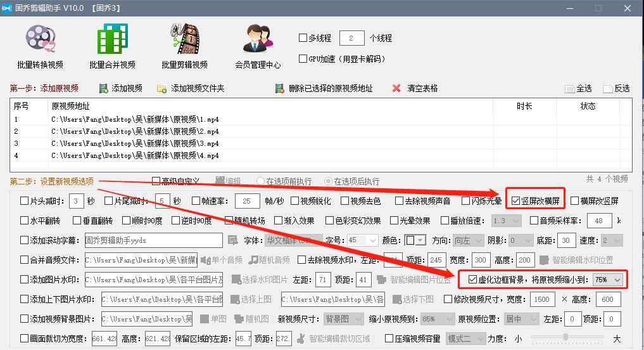Click the 智能编辑水印位置 icon

pos(544,260)
